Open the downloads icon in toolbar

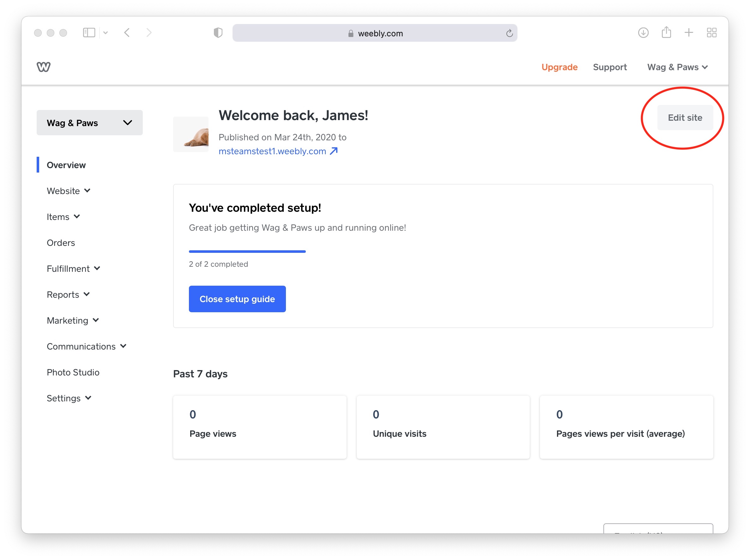point(643,33)
